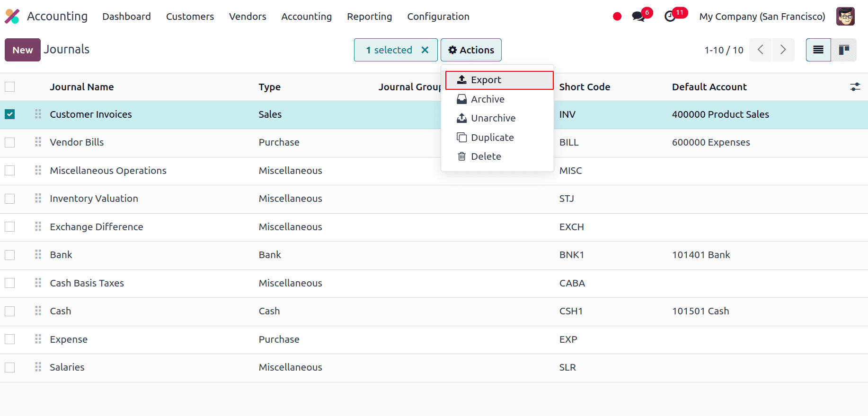Open user avatar menu
The width and height of the screenshot is (868, 416).
click(x=845, y=17)
